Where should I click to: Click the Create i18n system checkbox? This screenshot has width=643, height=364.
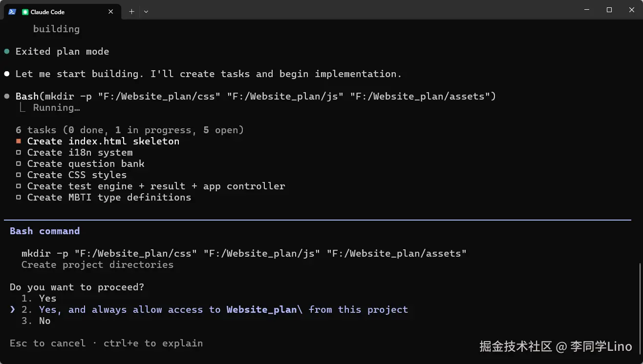point(19,152)
